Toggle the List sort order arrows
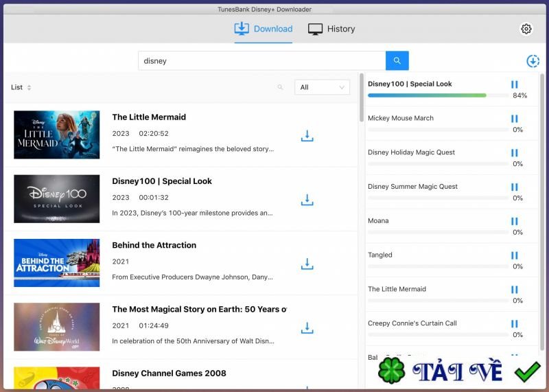Image resolution: width=549 pixels, height=392 pixels. [x=29, y=88]
